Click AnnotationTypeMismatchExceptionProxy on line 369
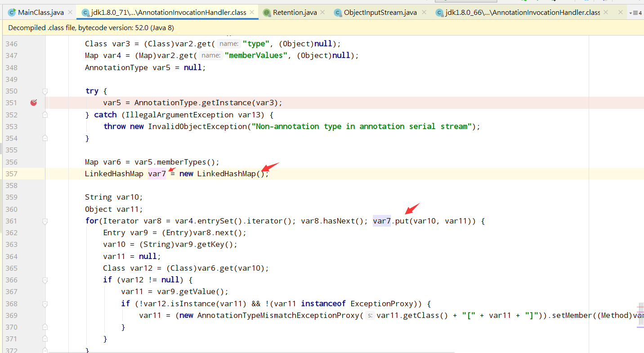Image resolution: width=644 pixels, height=353 pixels. 278,315
